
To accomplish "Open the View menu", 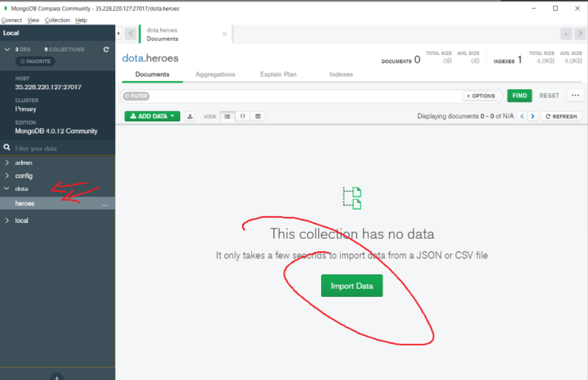I will [33, 20].
